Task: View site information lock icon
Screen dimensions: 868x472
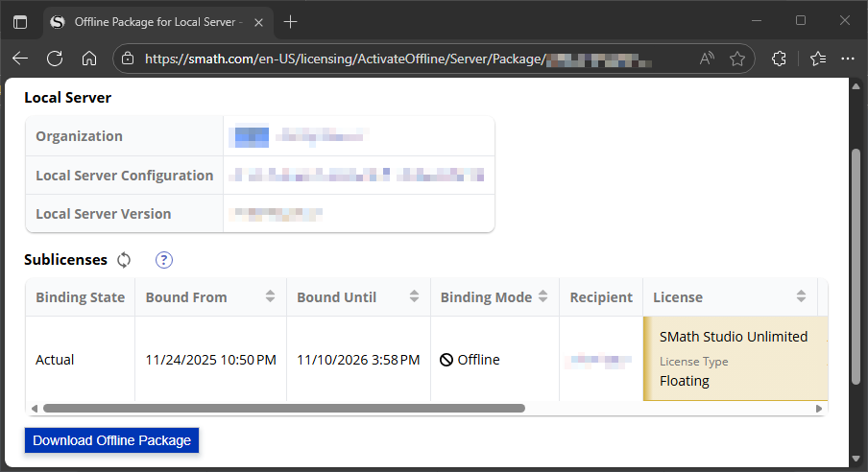Action: click(128, 59)
